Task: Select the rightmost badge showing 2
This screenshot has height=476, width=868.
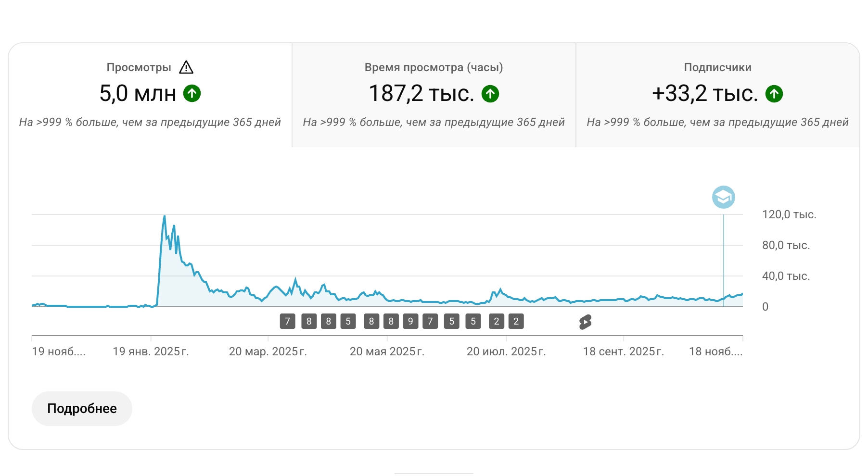Action: pyautogui.click(x=516, y=321)
